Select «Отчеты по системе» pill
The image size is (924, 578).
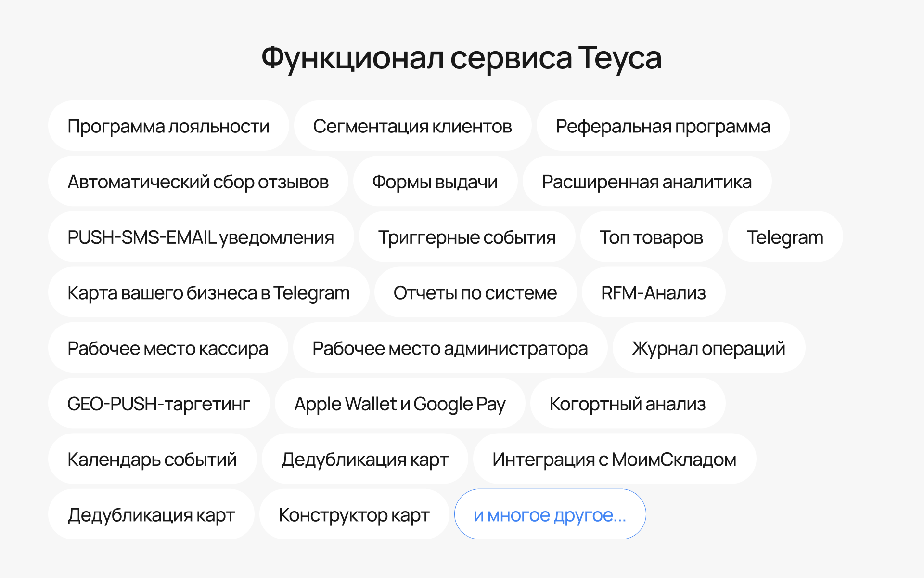[x=475, y=292]
